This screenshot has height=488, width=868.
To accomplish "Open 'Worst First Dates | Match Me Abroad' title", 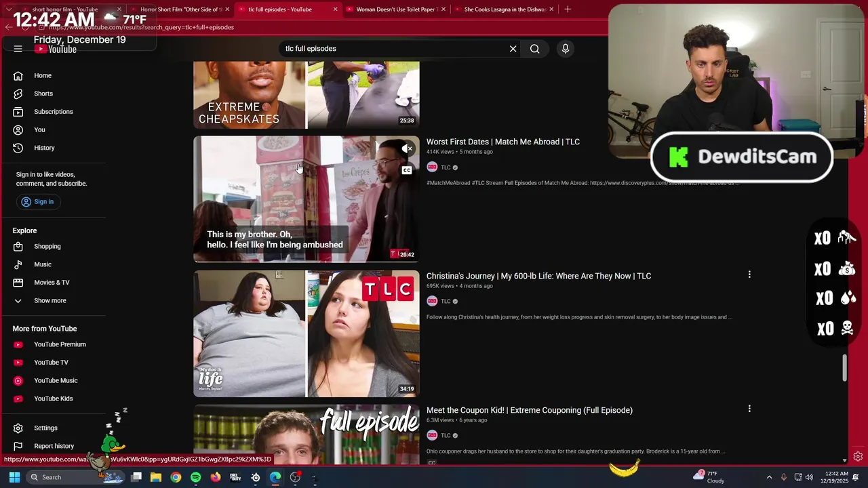I will pos(503,142).
